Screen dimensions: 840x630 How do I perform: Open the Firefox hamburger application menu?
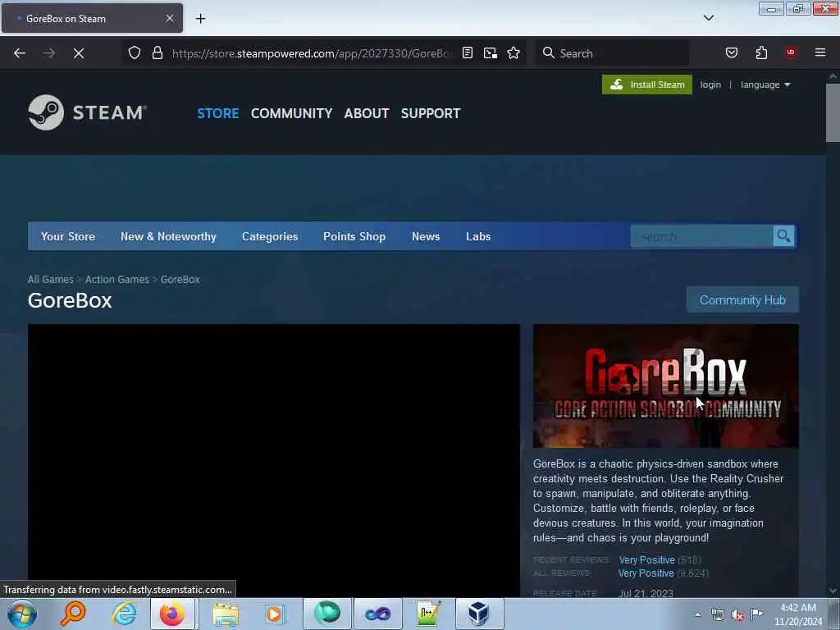pyautogui.click(x=820, y=52)
